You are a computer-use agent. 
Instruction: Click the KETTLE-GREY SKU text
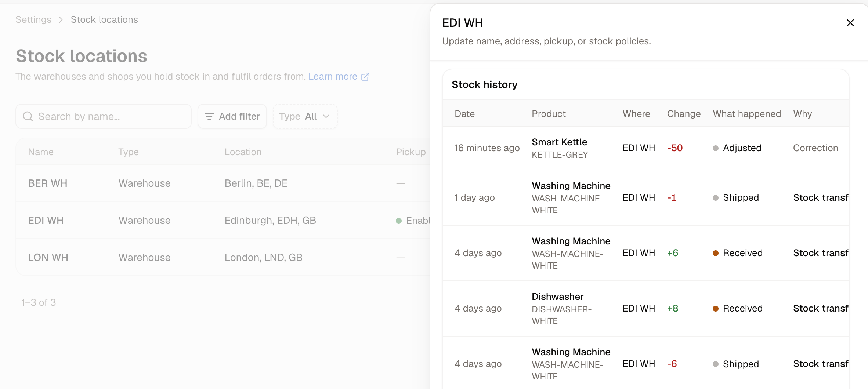(560, 155)
